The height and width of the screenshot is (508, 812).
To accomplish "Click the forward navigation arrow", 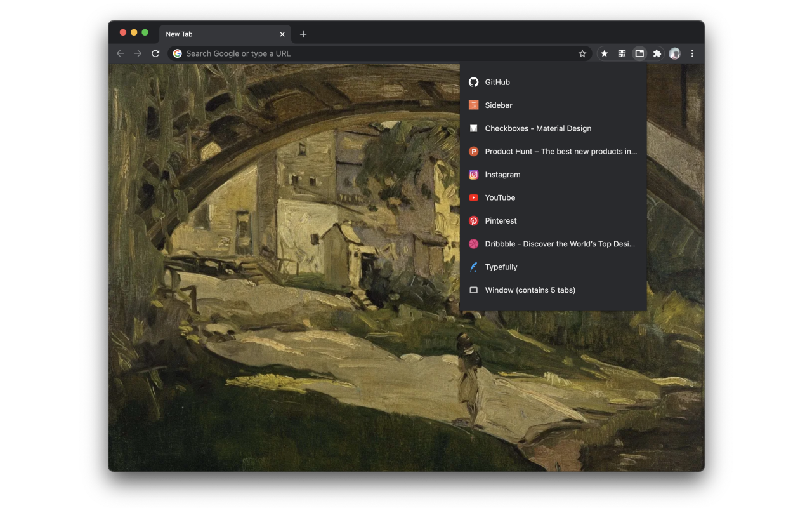I will (x=138, y=54).
